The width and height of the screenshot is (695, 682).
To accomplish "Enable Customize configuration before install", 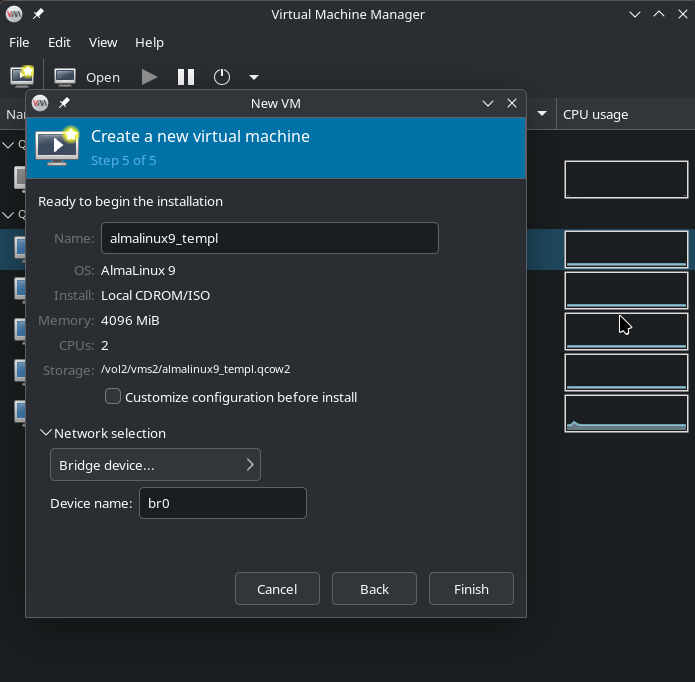I will [x=113, y=396].
